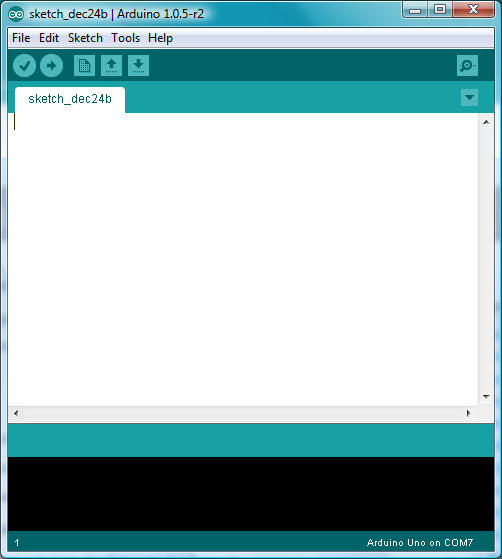
Task: Click the Verify checkmark button
Action: pos(24,66)
